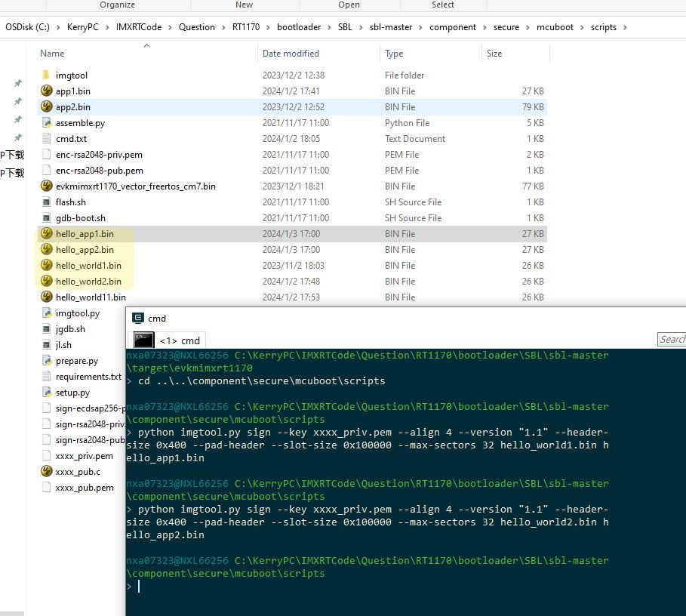Switch to the <1> cmd console tab

[166, 340]
